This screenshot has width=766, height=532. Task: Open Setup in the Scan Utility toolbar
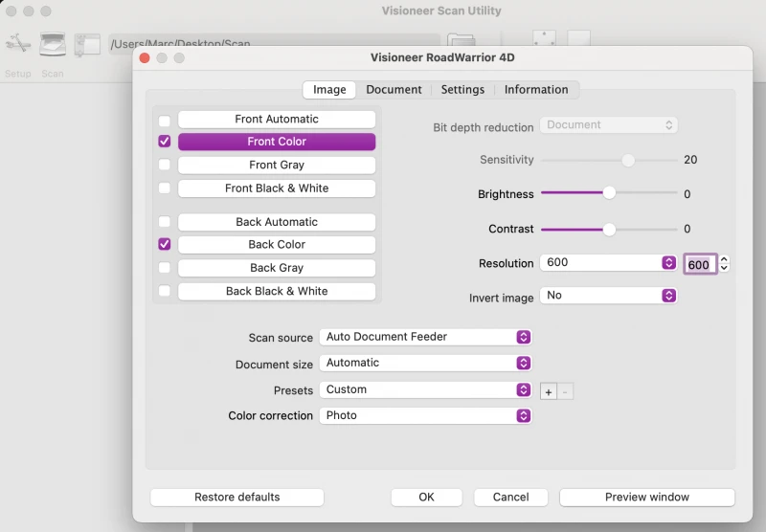tap(18, 44)
